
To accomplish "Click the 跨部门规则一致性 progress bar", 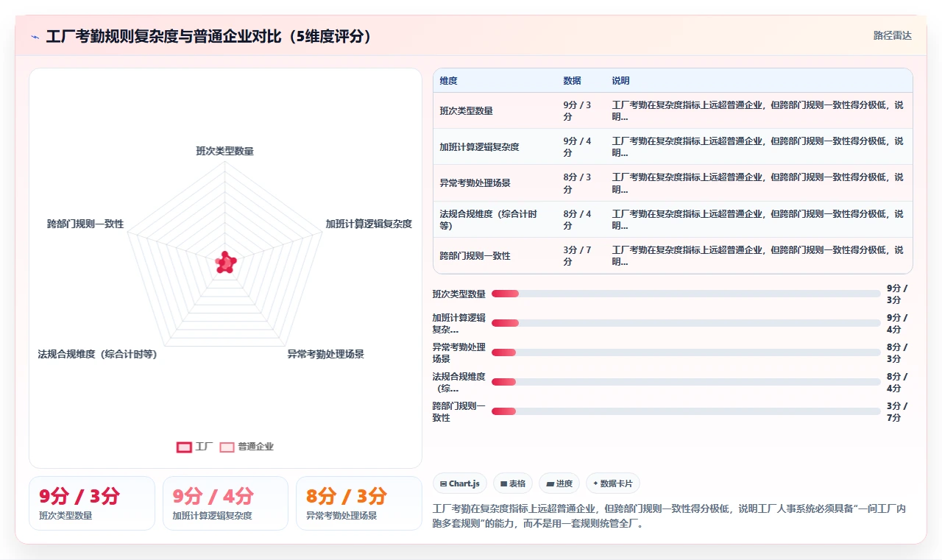I will tap(686, 411).
